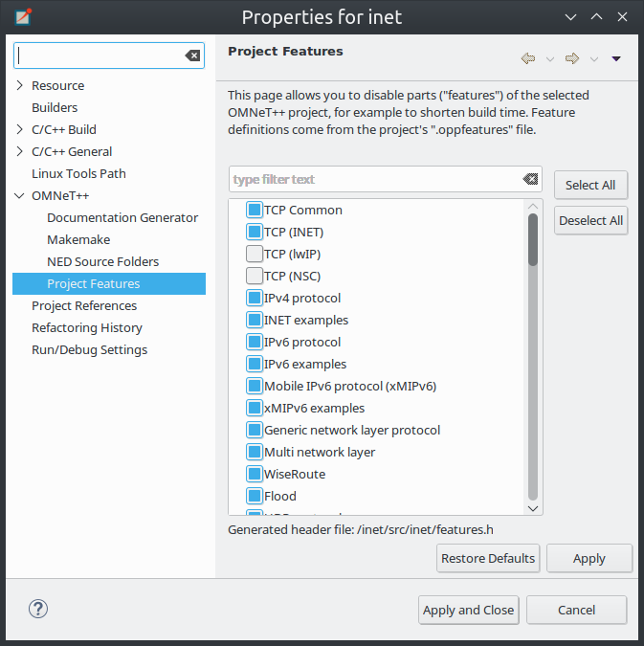
Task: Click the scroll up arrow in features list
Action: click(533, 206)
